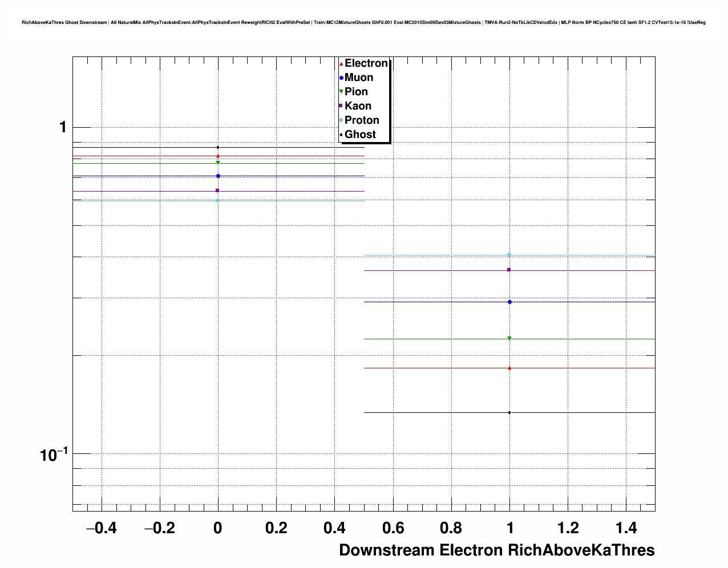728x568 pixels.
Task: Click the purple Kaon square in the legend
Action: coord(341,106)
